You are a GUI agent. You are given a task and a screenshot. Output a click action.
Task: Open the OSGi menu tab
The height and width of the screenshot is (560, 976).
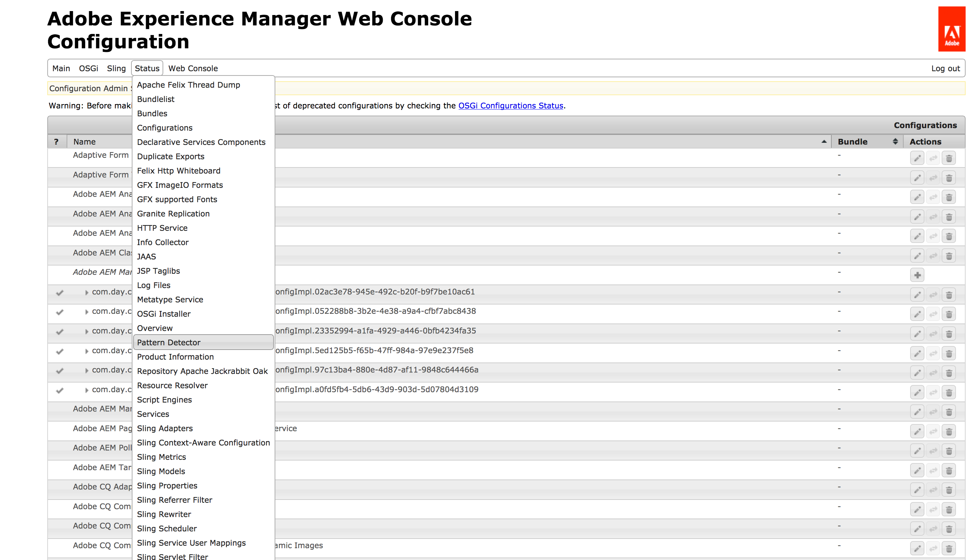(88, 68)
